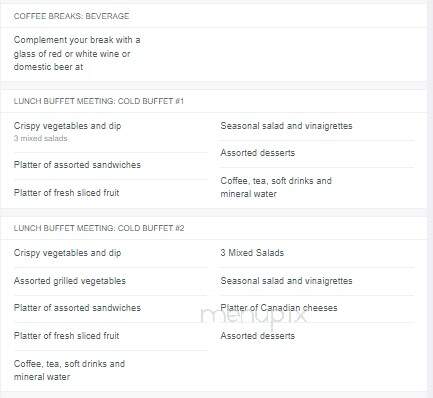Select Coffee, tea, soft drinks in Buffet #2

tap(69, 370)
